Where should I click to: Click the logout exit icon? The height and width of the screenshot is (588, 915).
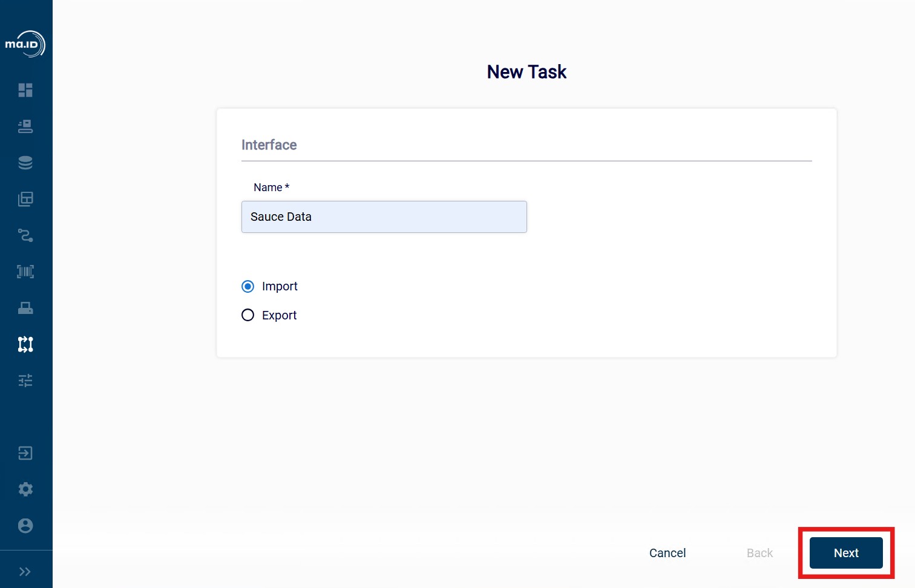[25, 453]
